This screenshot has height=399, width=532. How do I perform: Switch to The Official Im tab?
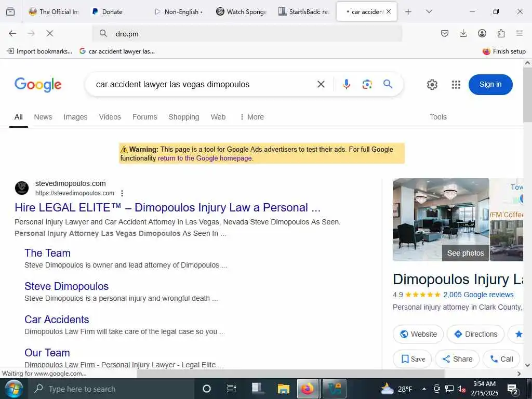pyautogui.click(x=54, y=12)
